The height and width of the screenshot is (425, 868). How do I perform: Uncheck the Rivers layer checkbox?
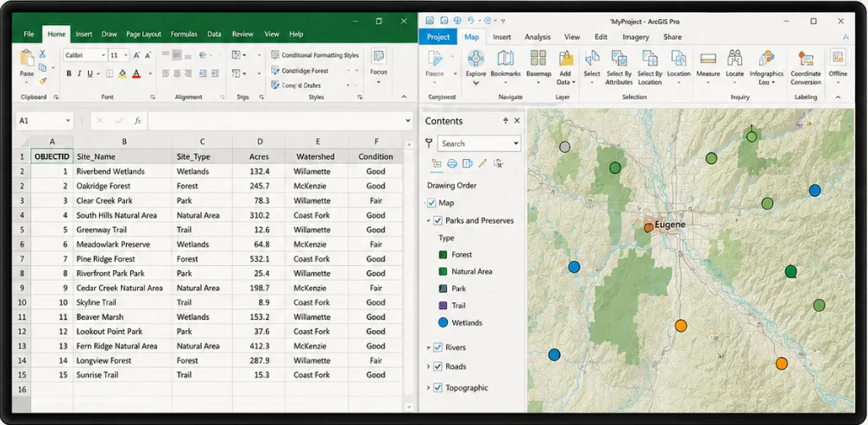pos(437,347)
